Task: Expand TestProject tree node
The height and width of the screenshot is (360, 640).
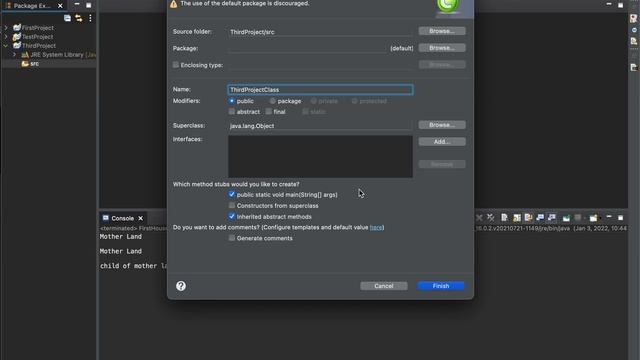Action: click(6, 37)
